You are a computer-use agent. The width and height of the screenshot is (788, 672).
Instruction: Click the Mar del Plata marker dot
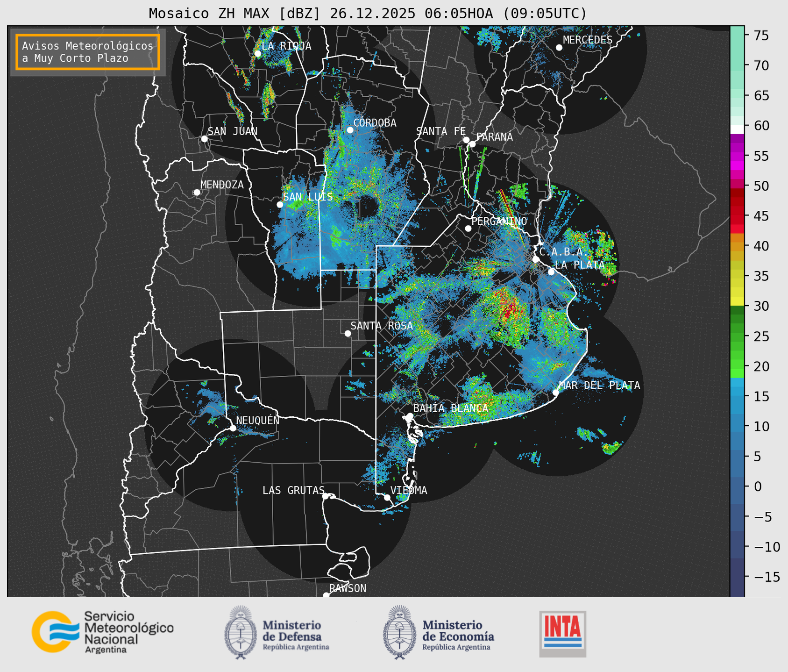(555, 393)
